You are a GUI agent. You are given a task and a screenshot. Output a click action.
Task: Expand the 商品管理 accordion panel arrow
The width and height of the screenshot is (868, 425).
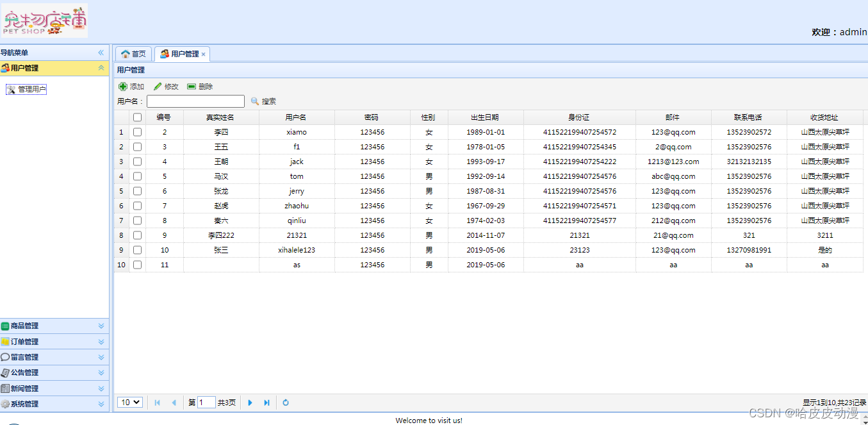101,326
